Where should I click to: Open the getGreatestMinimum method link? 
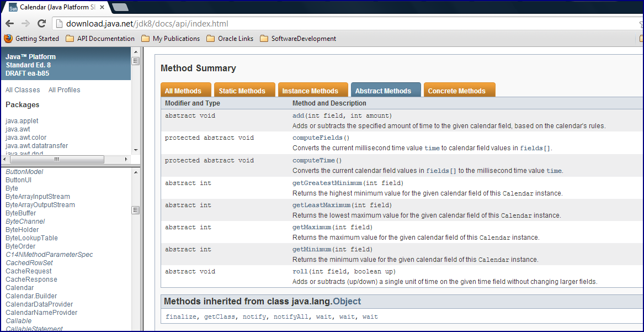[327, 182]
